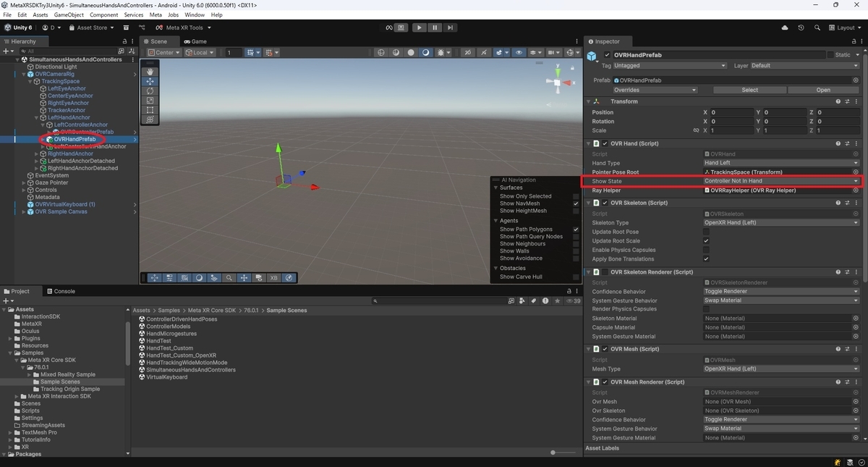Open the Component menu
The width and height of the screenshot is (868, 467).
tap(103, 14)
